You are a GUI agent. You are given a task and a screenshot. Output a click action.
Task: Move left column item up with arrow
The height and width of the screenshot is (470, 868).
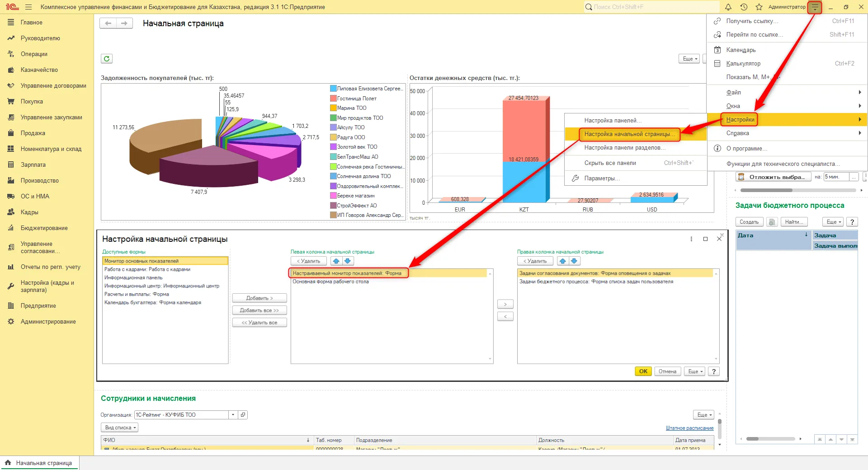336,261
